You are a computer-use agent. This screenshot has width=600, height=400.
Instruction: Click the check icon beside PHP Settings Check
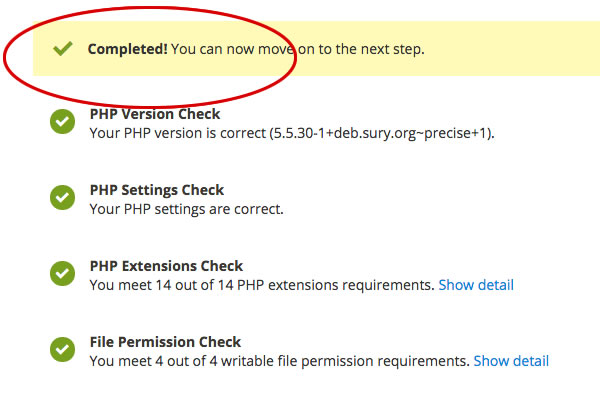pos(63,198)
